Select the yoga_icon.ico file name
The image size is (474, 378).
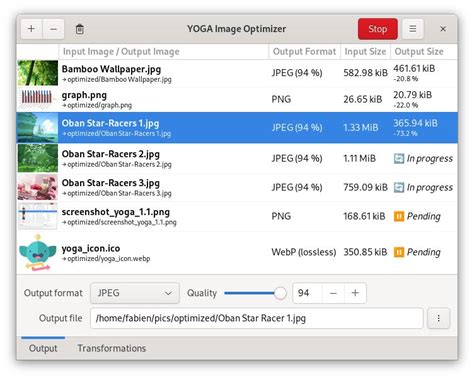91,249
